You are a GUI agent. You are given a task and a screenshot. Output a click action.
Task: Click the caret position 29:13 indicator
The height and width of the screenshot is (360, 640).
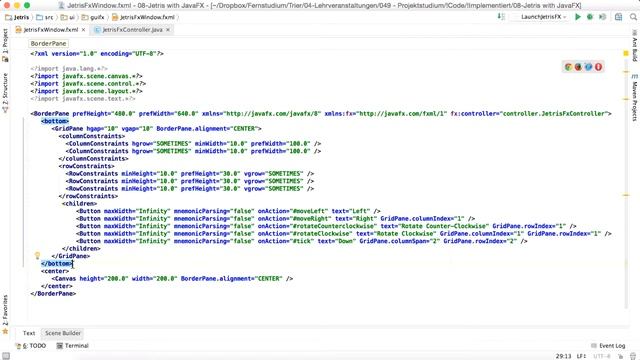[563, 356]
